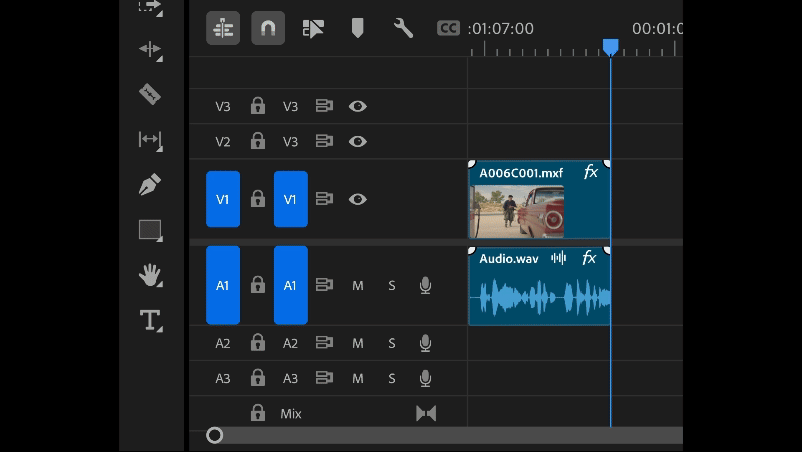Mute the A1 audio track
802x452 pixels.
click(357, 286)
